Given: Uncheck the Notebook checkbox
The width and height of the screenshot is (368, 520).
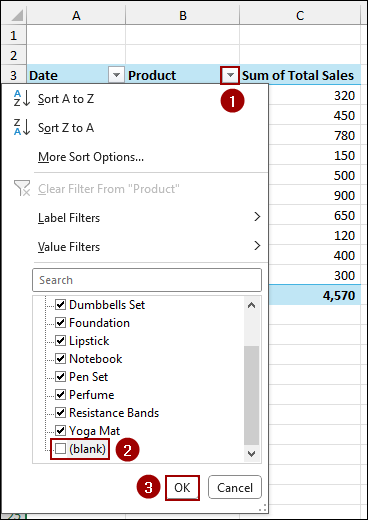Looking at the screenshot, I should click(60, 358).
